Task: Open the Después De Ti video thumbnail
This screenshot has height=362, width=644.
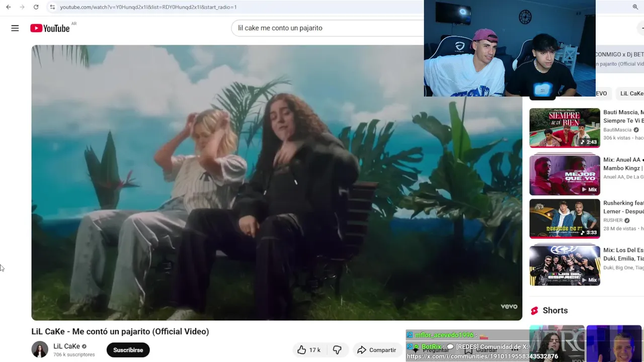Action: coord(565,219)
